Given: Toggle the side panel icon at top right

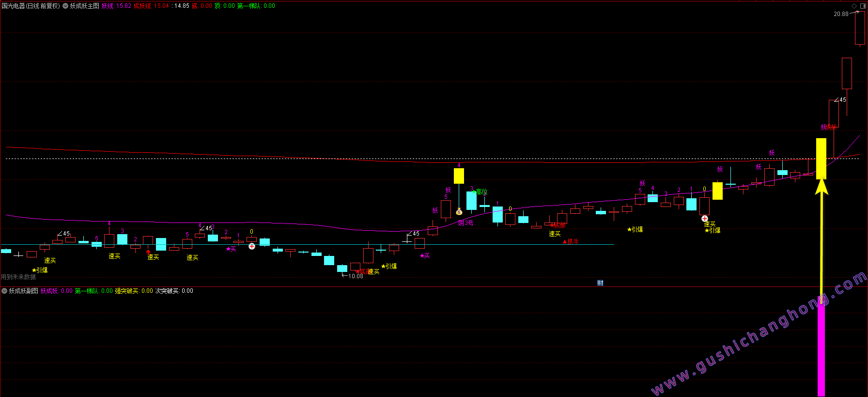Looking at the screenshot, I should [x=862, y=6].
